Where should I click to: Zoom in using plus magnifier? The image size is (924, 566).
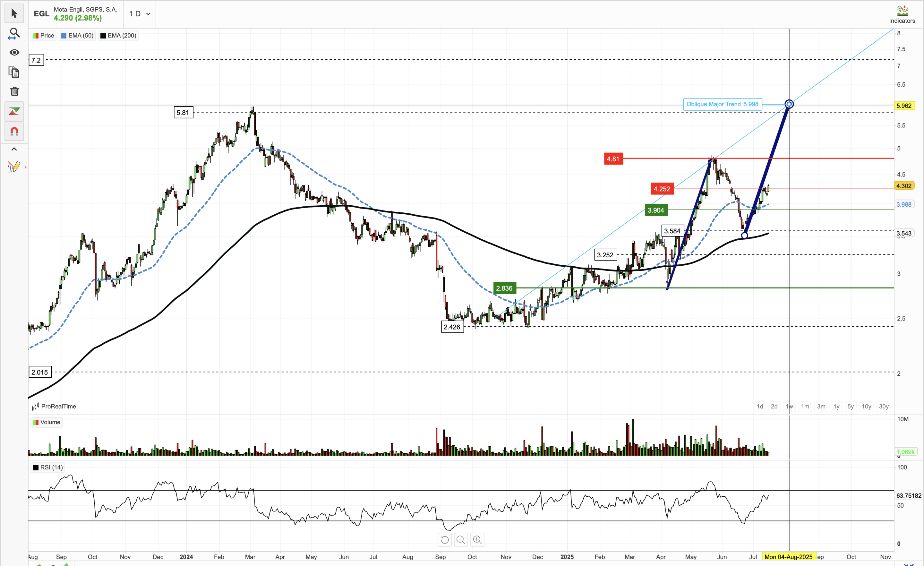[x=477, y=540]
